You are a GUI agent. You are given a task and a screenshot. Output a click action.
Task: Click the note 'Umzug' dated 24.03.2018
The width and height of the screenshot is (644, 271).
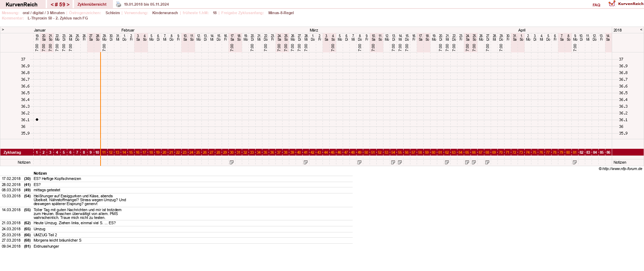[39, 229]
